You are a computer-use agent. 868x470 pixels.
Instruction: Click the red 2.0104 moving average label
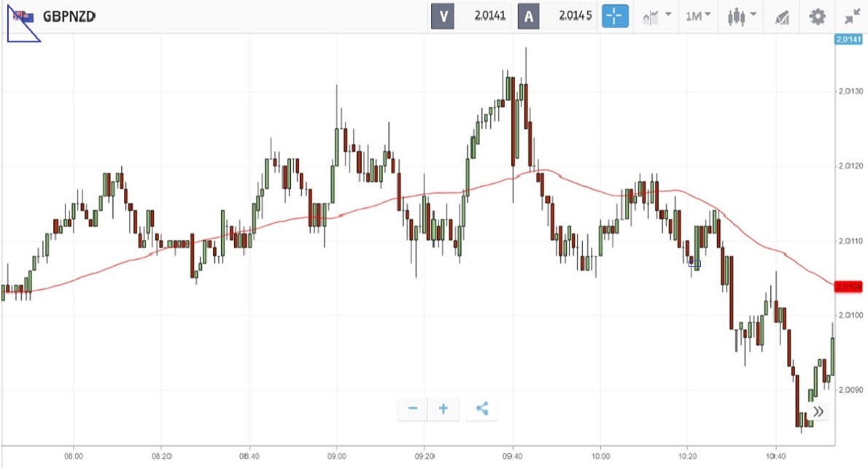(848, 287)
